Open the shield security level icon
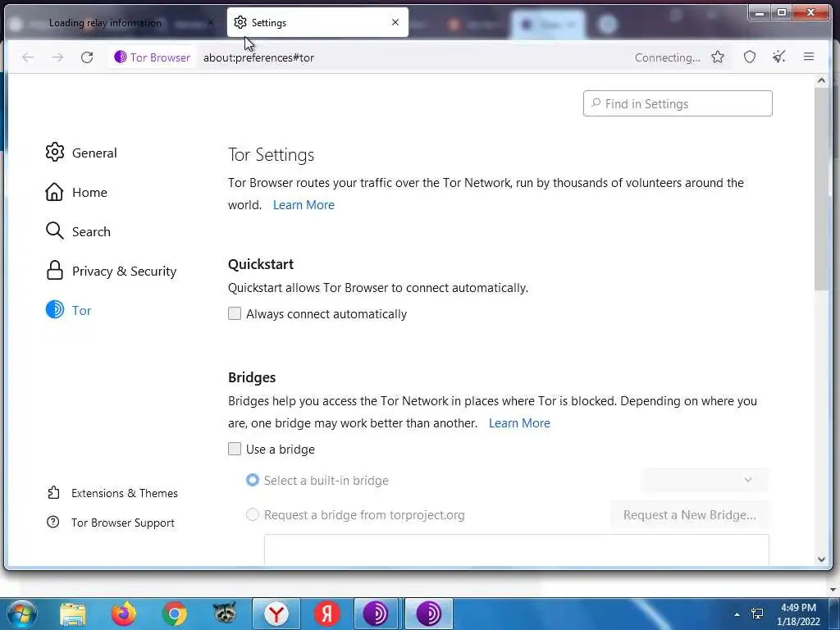Image resolution: width=840 pixels, height=630 pixels. 750,57
